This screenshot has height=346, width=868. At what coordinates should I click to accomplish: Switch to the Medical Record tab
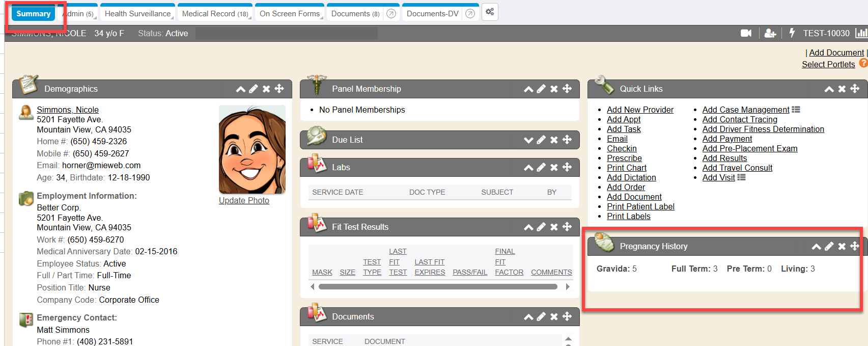coord(214,14)
